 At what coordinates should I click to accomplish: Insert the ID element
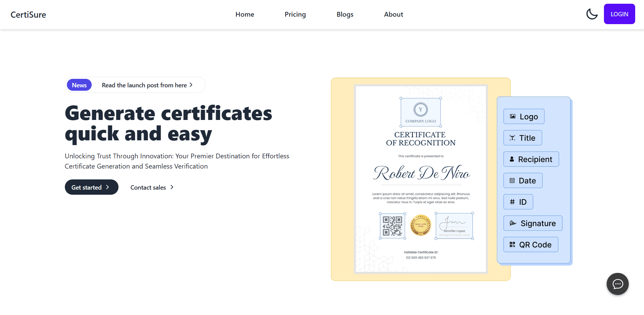pos(518,202)
